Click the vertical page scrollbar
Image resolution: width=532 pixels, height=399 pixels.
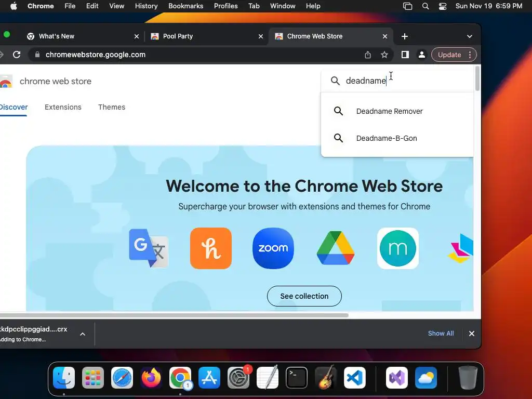477,78
